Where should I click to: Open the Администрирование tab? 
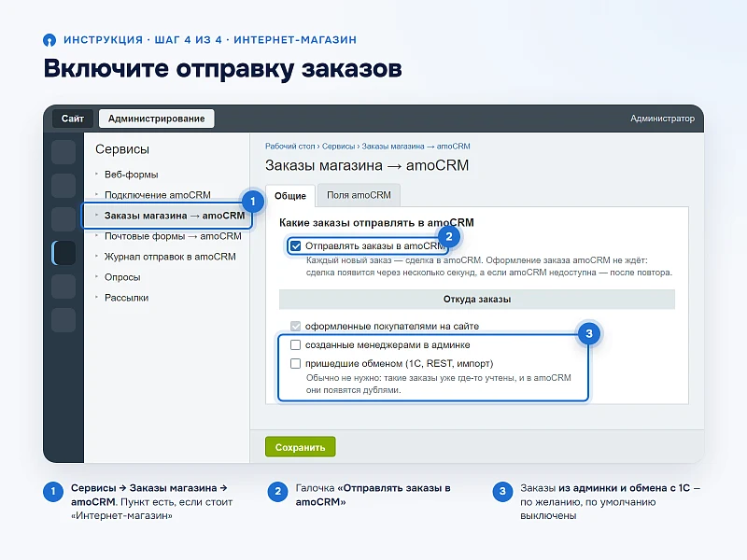tap(156, 119)
